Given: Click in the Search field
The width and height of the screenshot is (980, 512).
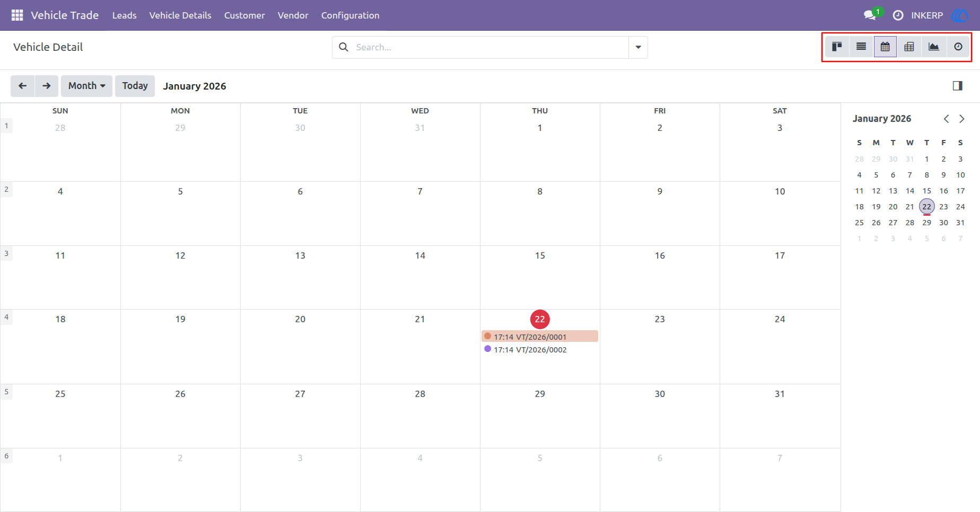Looking at the screenshot, I should tap(490, 47).
